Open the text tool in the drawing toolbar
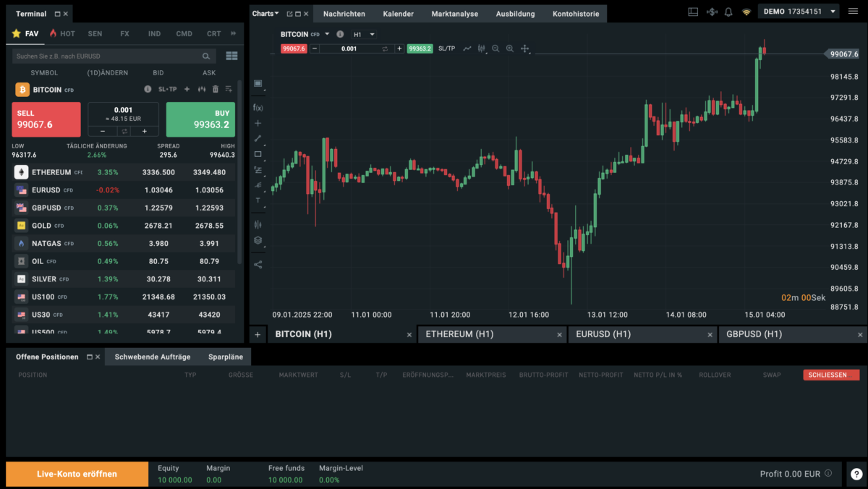 pyautogui.click(x=258, y=200)
